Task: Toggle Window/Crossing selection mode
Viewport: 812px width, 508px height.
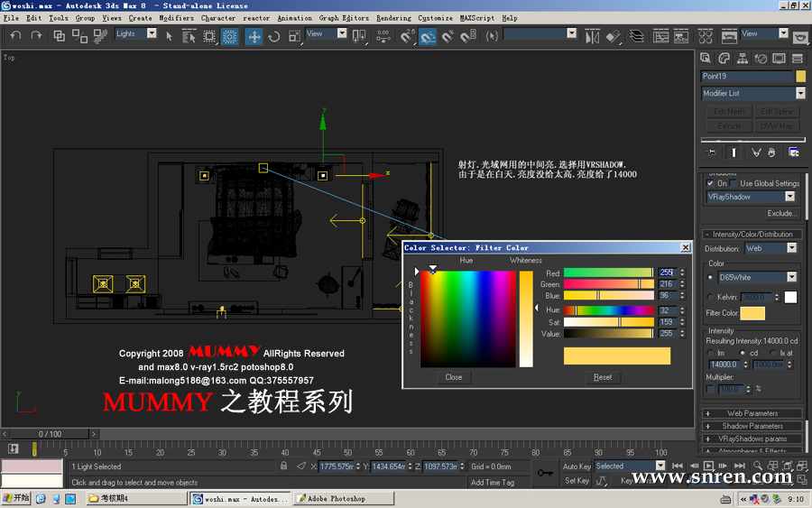Action: (x=229, y=36)
